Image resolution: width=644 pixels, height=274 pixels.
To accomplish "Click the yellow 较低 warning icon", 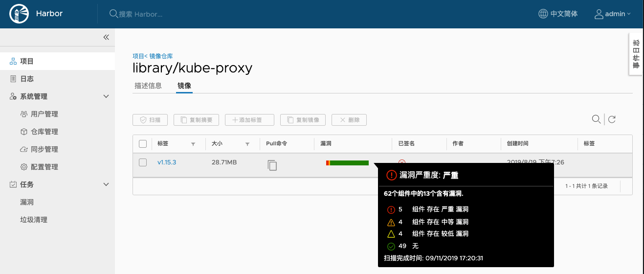I will (x=391, y=234).
